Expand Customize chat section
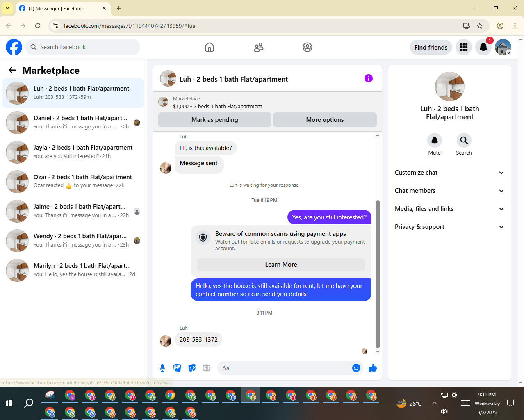 click(450, 173)
